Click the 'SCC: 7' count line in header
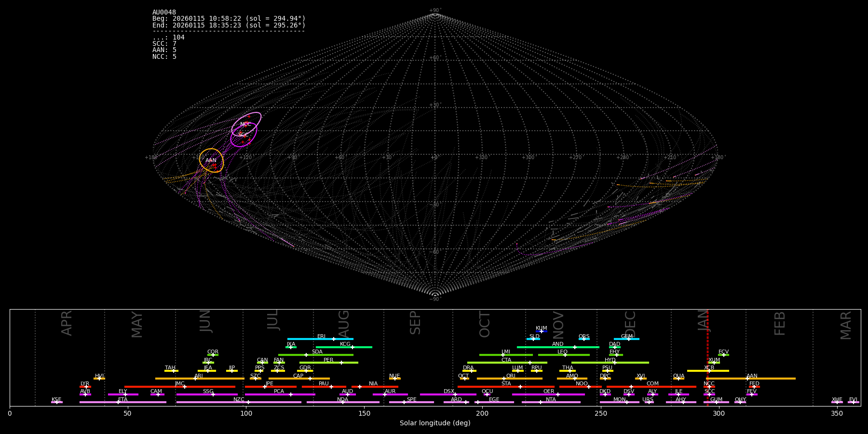868x434 pixels. point(164,44)
